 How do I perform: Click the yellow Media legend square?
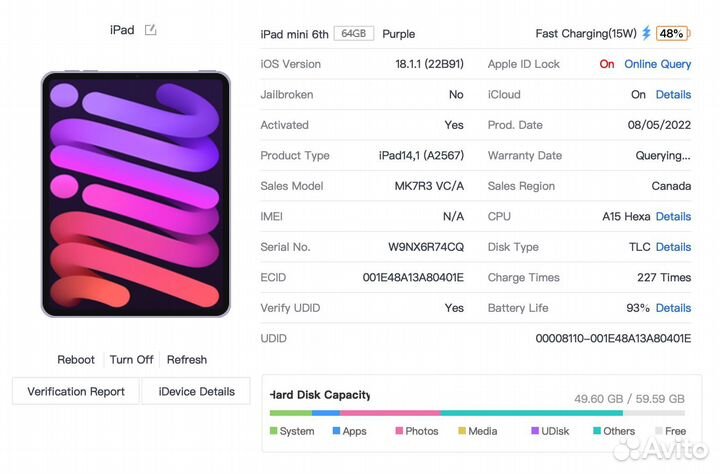462,431
